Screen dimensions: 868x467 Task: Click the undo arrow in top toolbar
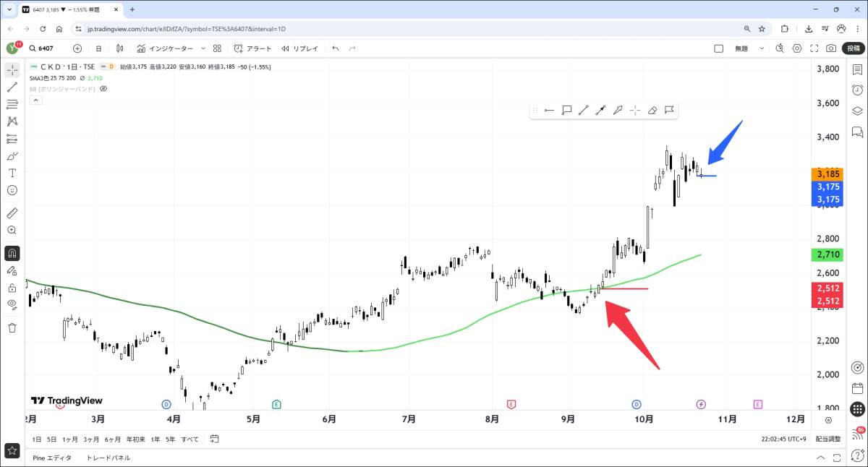[x=335, y=48]
